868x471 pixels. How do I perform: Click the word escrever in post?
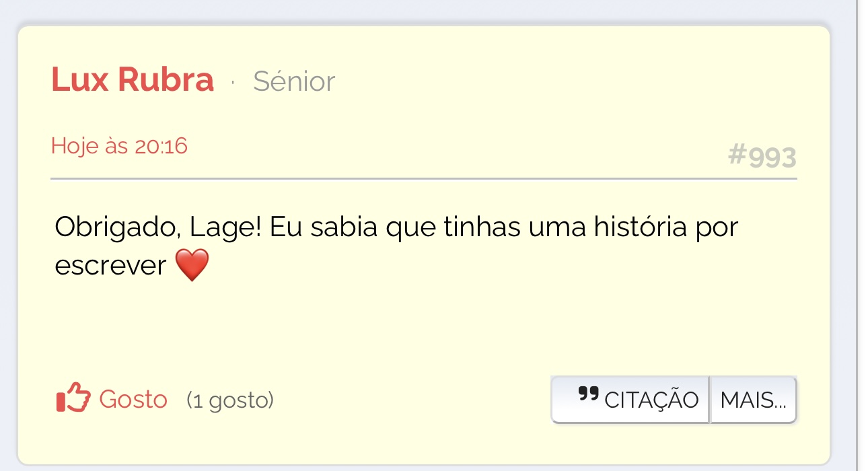pos(110,266)
